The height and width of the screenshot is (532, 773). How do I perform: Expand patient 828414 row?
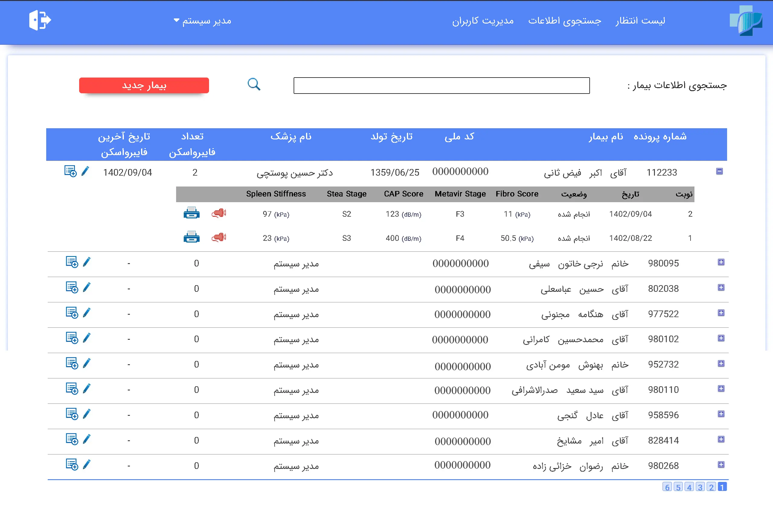coord(721,439)
